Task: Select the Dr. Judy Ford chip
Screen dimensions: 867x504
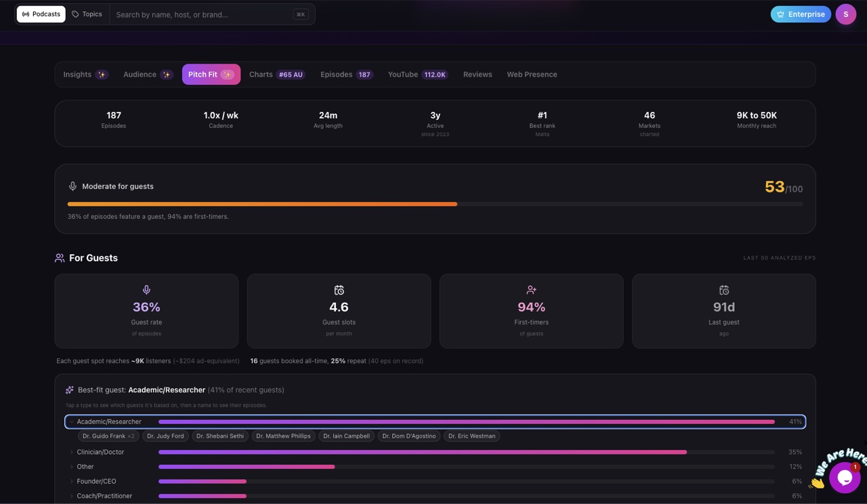Action: point(165,436)
